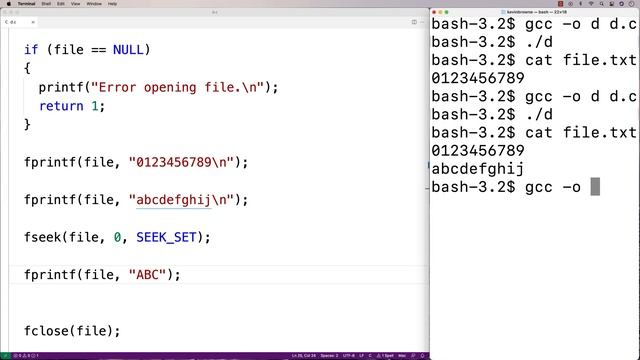Open errors and warnings in status bar
Image resolution: width=640 pixels, height=360 pixels.
pos(25,356)
